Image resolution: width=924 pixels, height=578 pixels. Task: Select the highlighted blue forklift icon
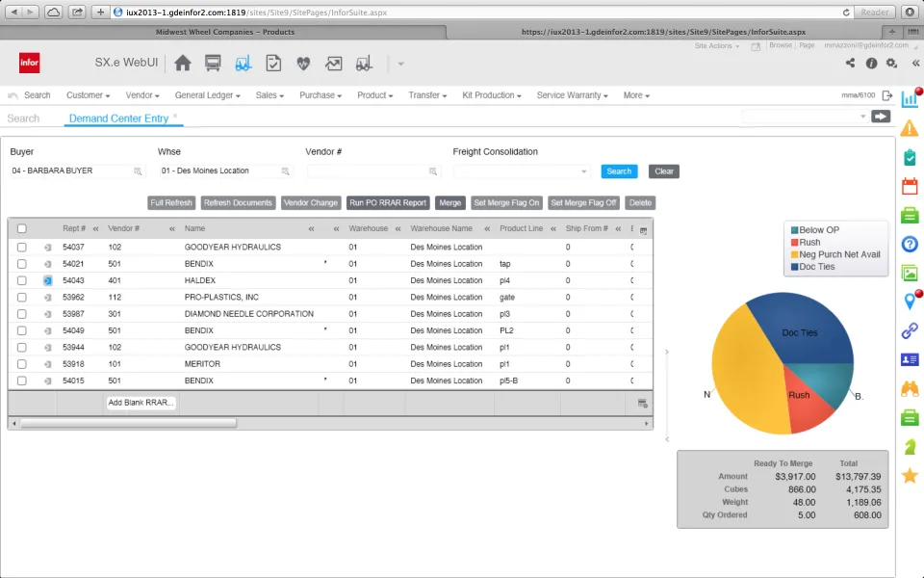(243, 64)
